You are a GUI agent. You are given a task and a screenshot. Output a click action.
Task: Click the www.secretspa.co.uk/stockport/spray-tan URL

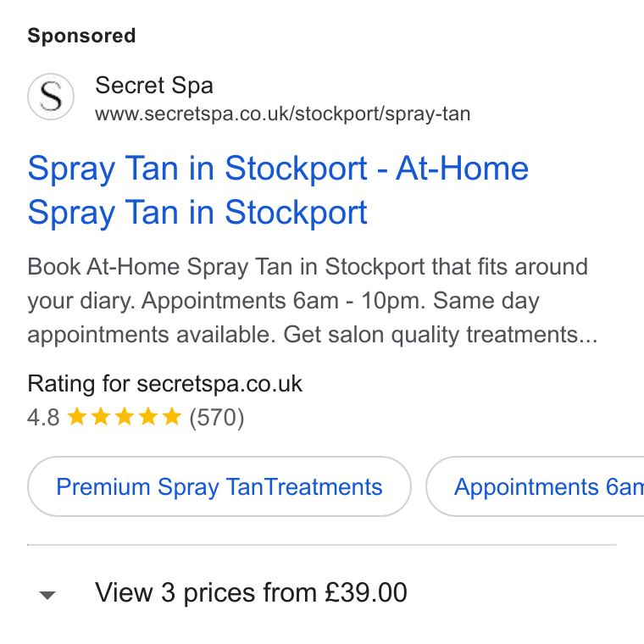(x=282, y=114)
